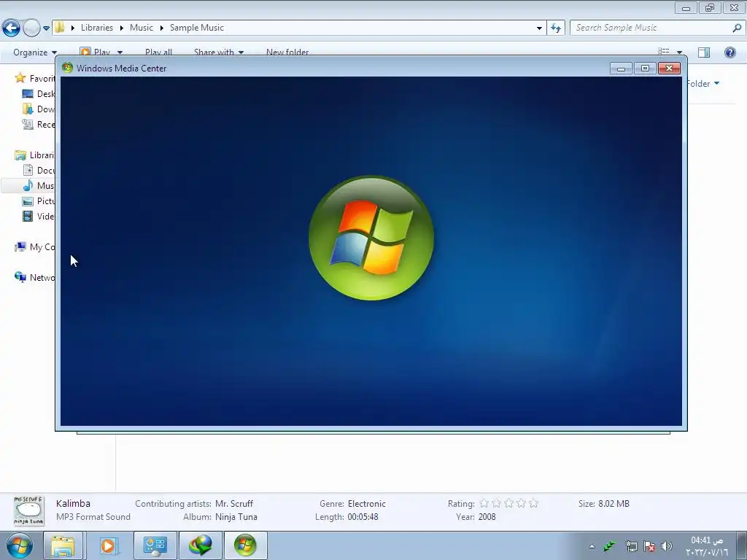Select Network in the navigation pane
Image resolution: width=747 pixels, height=560 pixels.
[x=35, y=277]
